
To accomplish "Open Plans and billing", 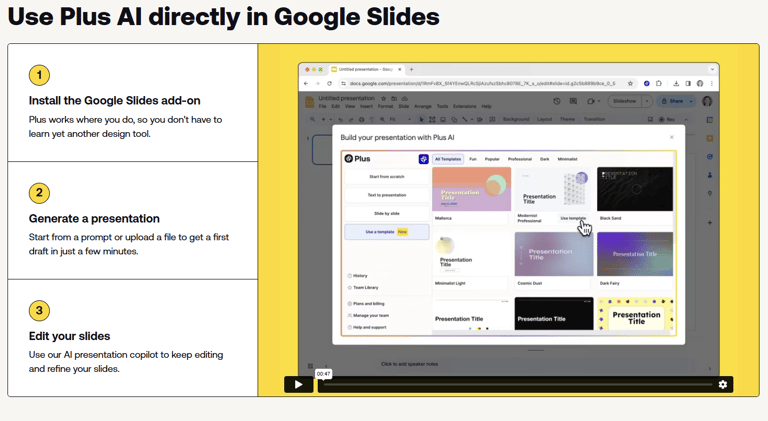I will [366, 304].
